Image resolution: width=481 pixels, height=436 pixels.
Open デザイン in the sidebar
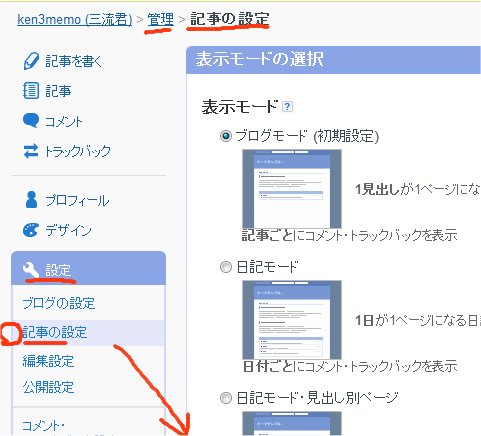pyautogui.click(x=68, y=230)
